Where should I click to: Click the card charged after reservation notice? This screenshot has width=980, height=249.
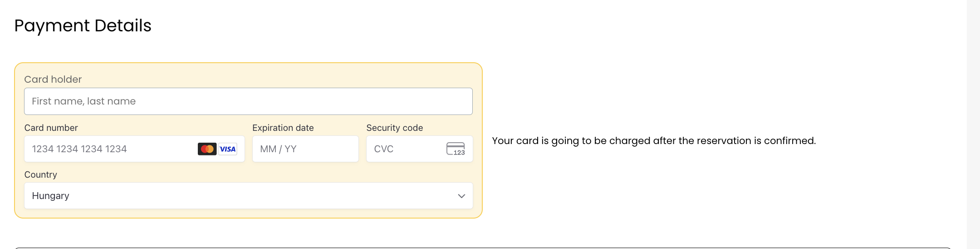(x=654, y=141)
